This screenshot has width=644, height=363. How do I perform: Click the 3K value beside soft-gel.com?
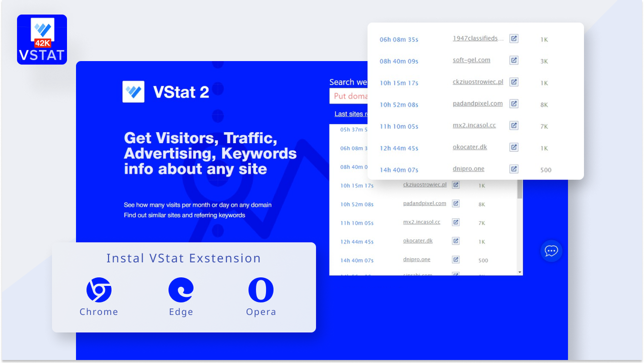pyautogui.click(x=544, y=62)
